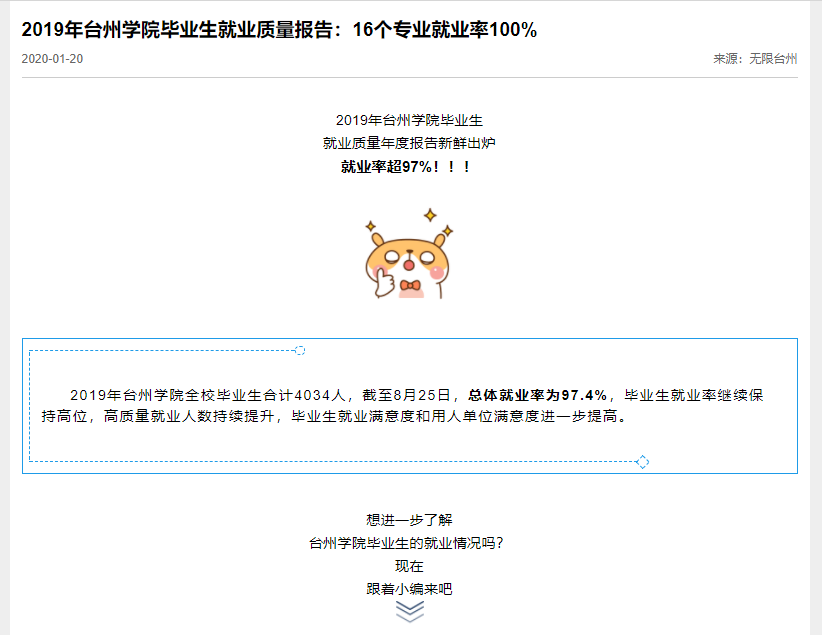
Task: Click the source label 来源：无限台州
Action: click(x=755, y=59)
